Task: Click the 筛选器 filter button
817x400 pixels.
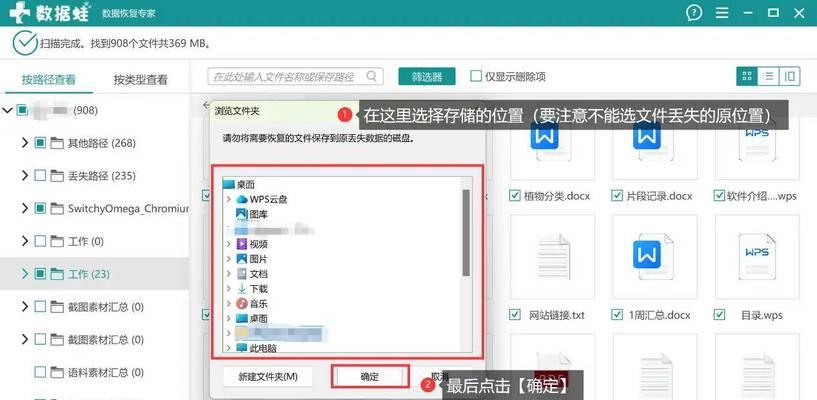Action: pyautogui.click(x=427, y=77)
